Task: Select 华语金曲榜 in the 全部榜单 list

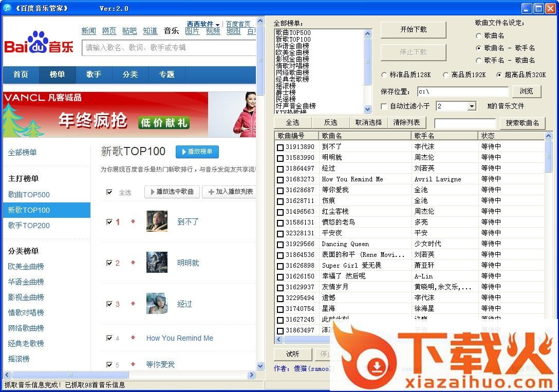Action: (x=292, y=46)
